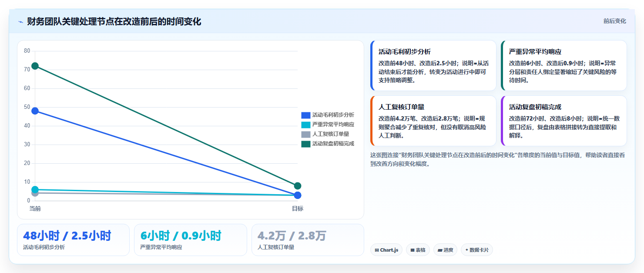
Task: Open the 活动复盘初稿完成 description card
Action: [564, 121]
